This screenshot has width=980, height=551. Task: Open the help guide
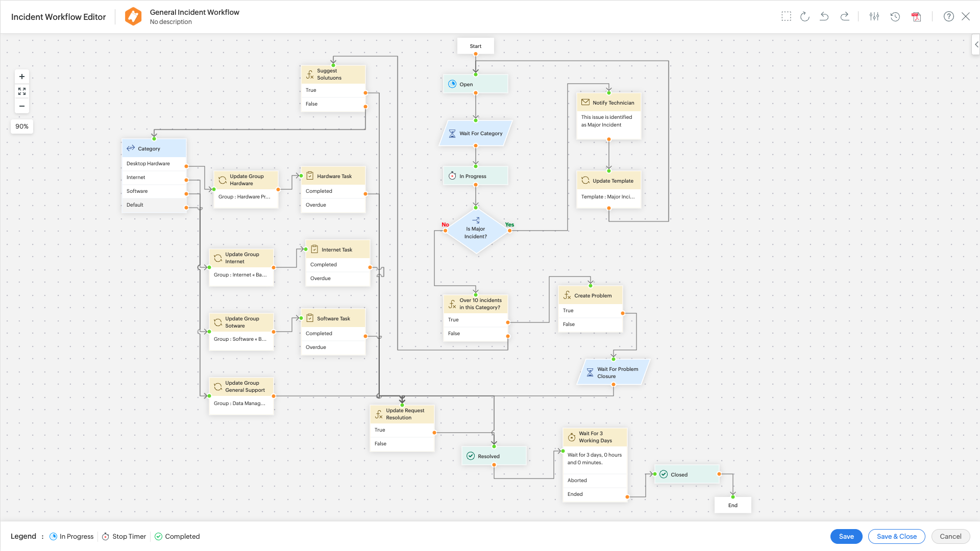pyautogui.click(x=948, y=16)
